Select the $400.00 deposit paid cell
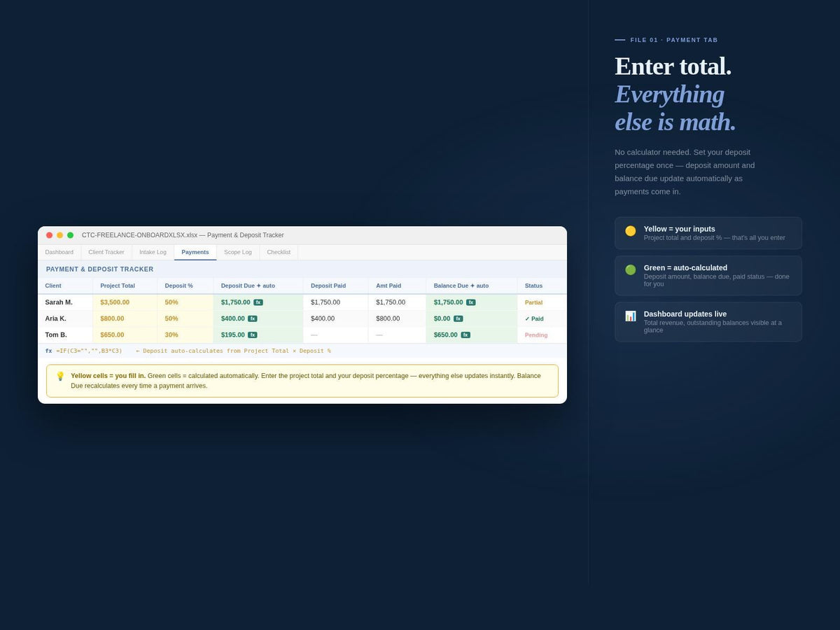The height and width of the screenshot is (630, 840). click(335, 318)
